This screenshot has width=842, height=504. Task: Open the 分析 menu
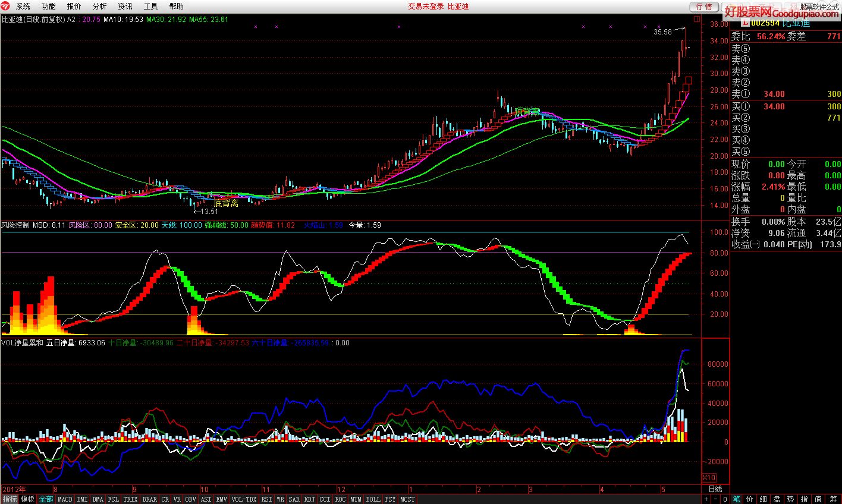pyautogui.click(x=100, y=7)
